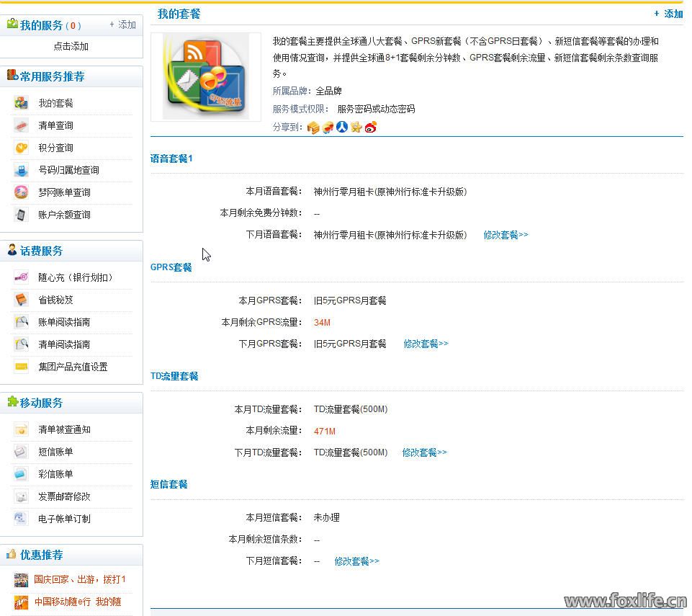Screen dimensions: 692x616
Task: Click the 省钱秘笈 book icon
Action: (22, 300)
